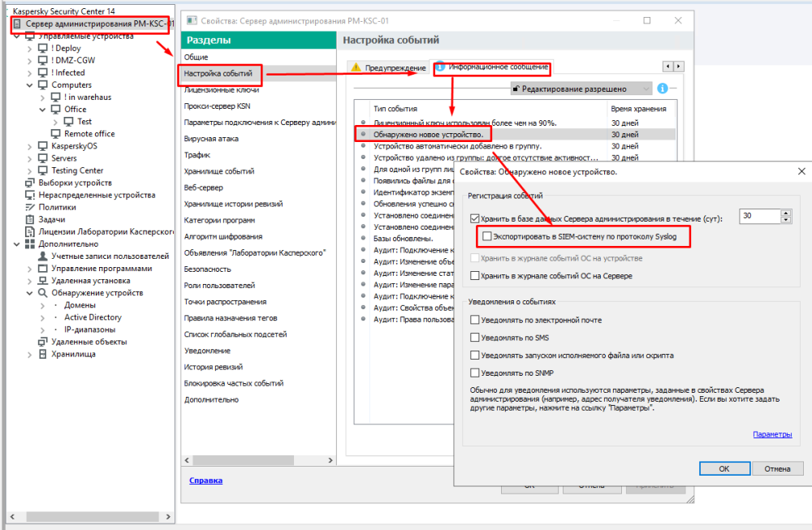Toggle Хранить в базе данных Сервера администрирования checkbox
The width and height of the screenshot is (812, 530).
(475, 219)
